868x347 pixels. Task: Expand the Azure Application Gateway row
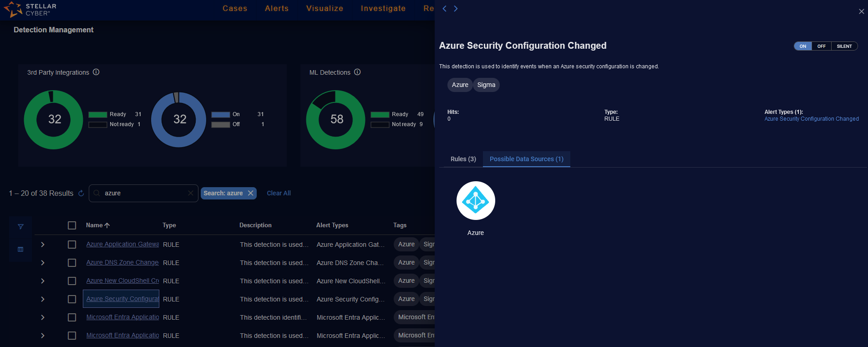(x=43, y=245)
